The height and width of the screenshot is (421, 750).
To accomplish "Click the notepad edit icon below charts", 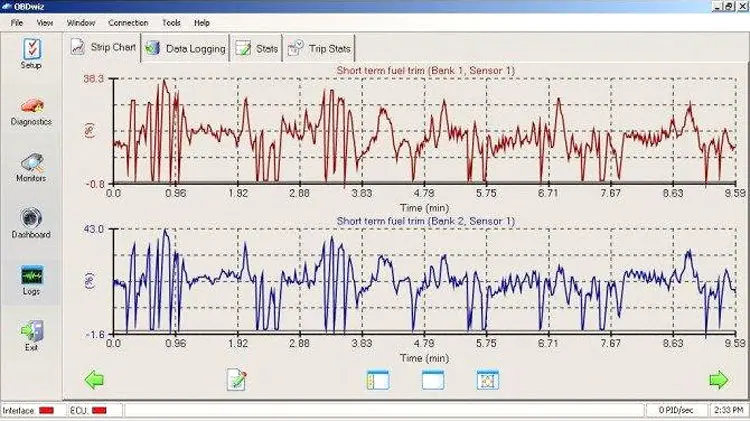I will coord(237,380).
